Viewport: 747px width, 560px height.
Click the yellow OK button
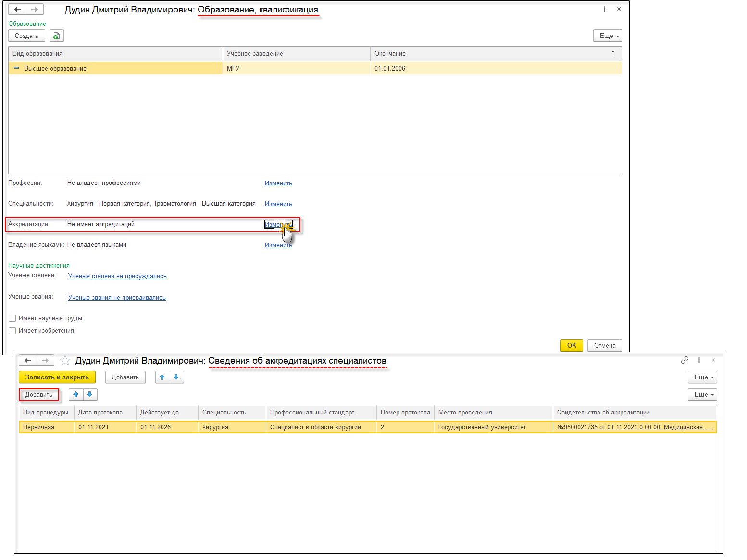(572, 345)
